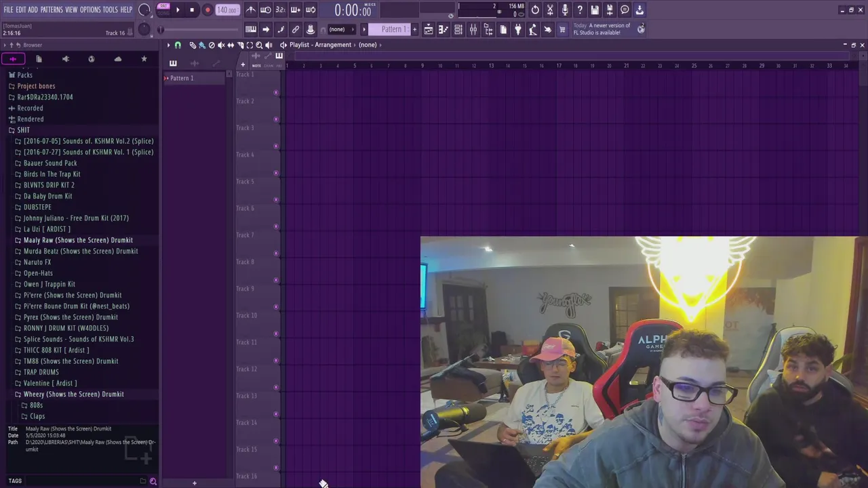Toggle loop recording icon
The width and height of the screenshot is (868, 488).
pyautogui.click(x=311, y=10)
